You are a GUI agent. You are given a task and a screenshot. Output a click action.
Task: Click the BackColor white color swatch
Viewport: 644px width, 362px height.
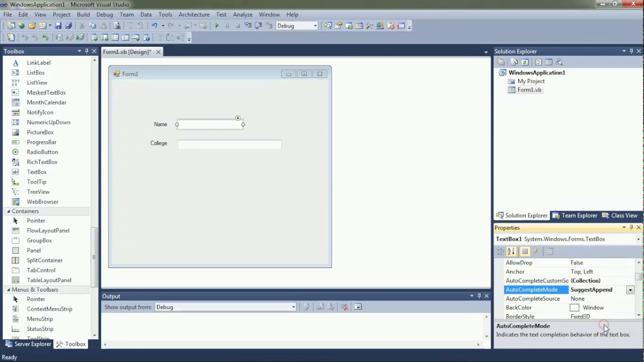pyautogui.click(x=575, y=308)
